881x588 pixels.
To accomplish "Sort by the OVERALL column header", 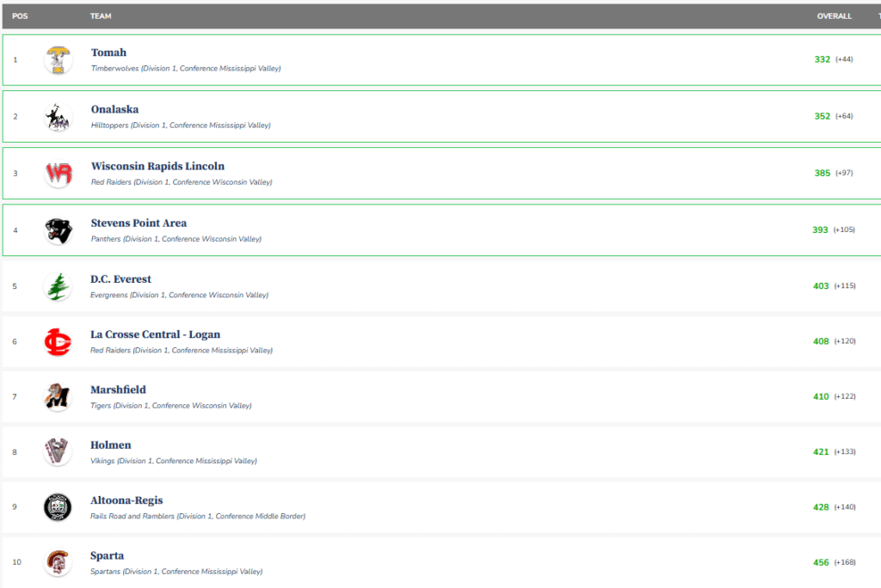I will (834, 16).
